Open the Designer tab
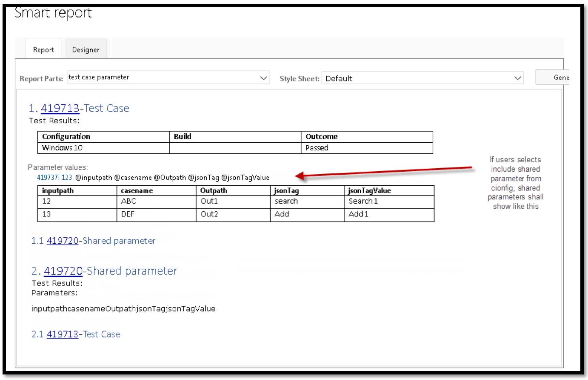Screen dimensions: 588x380 [86, 49]
